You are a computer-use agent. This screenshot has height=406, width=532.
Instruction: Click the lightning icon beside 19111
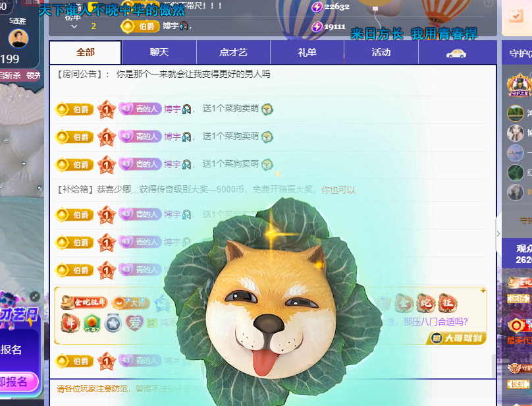tap(317, 26)
